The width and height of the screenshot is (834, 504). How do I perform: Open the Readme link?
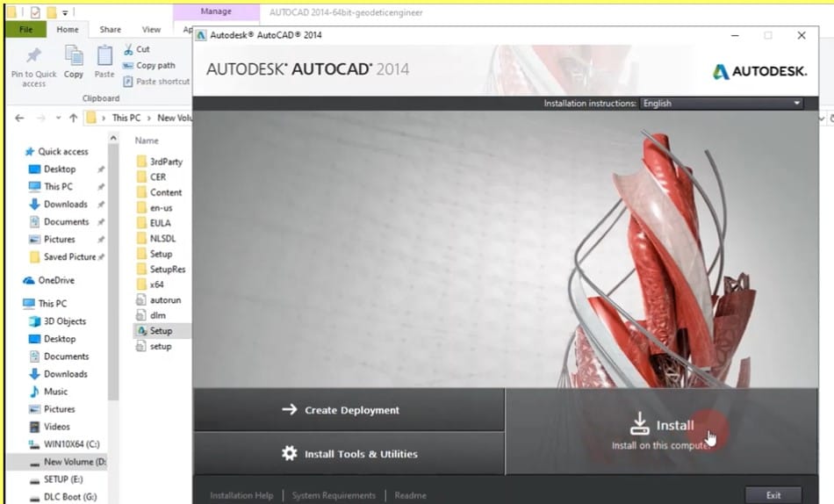coord(410,495)
